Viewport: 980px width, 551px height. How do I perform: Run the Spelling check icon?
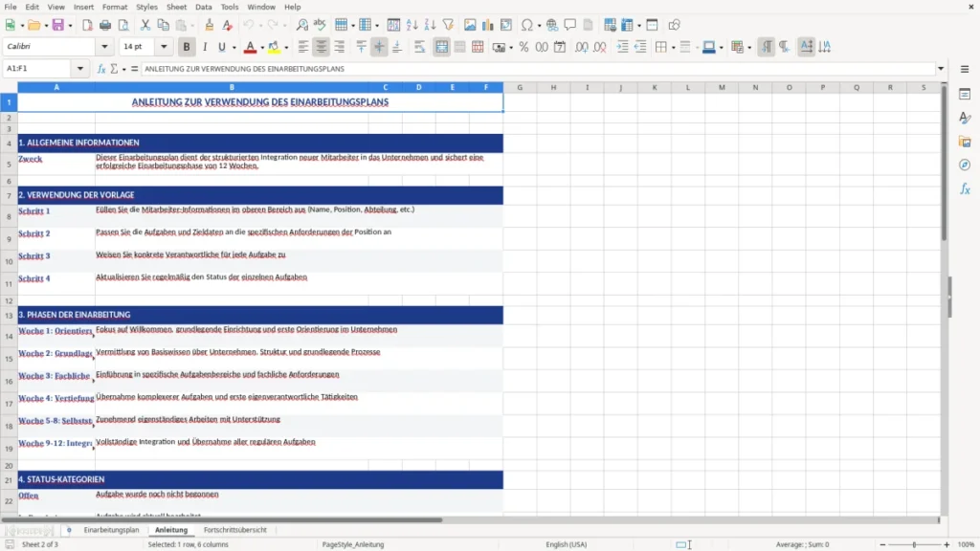tap(320, 25)
